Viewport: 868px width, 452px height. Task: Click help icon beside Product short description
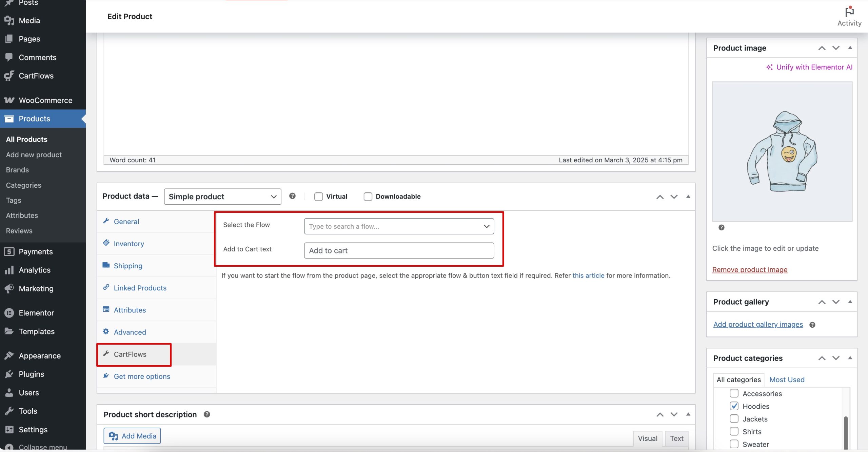coord(207,414)
